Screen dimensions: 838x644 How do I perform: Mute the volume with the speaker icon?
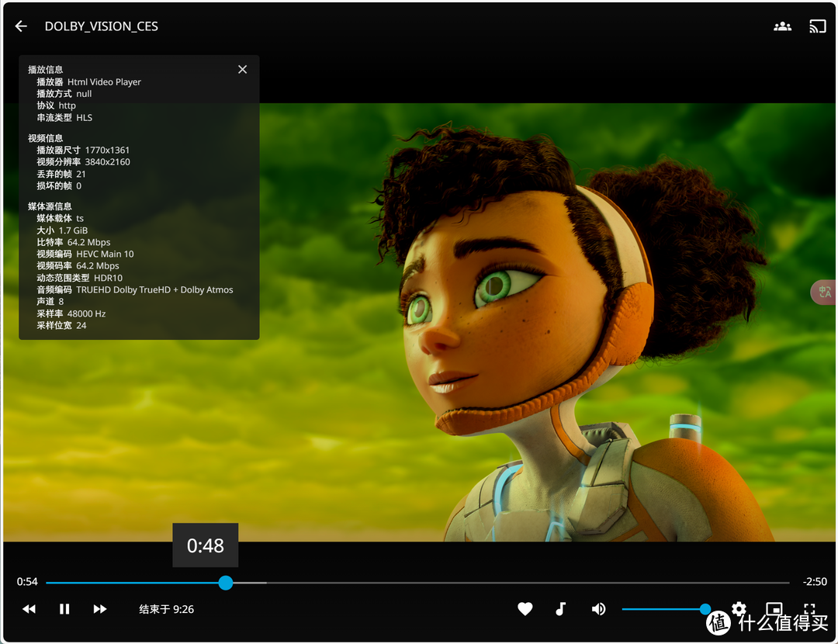point(598,609)
